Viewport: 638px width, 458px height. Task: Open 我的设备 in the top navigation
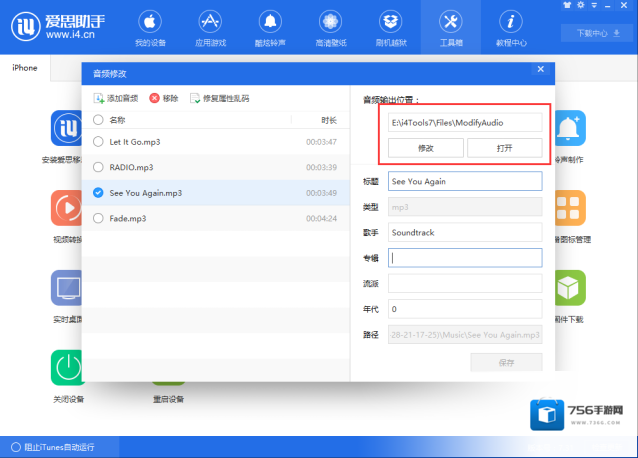pyautogui.click(x=149, y=28)
